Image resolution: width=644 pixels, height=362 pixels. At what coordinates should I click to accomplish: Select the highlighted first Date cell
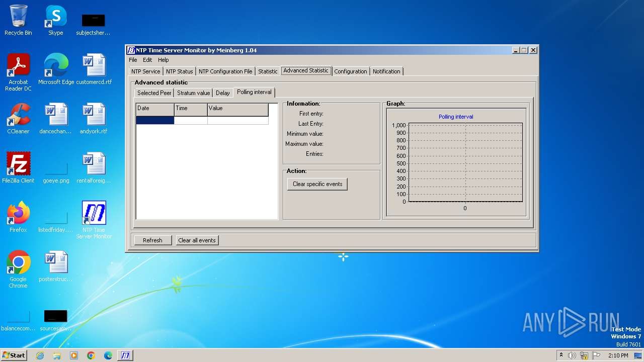pyautogui.click(x=155, y=120)
